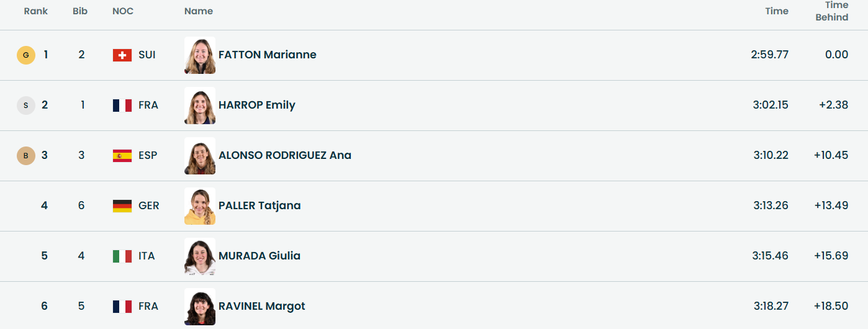
Task: Click the bronze medal icon
Action: 25,156
